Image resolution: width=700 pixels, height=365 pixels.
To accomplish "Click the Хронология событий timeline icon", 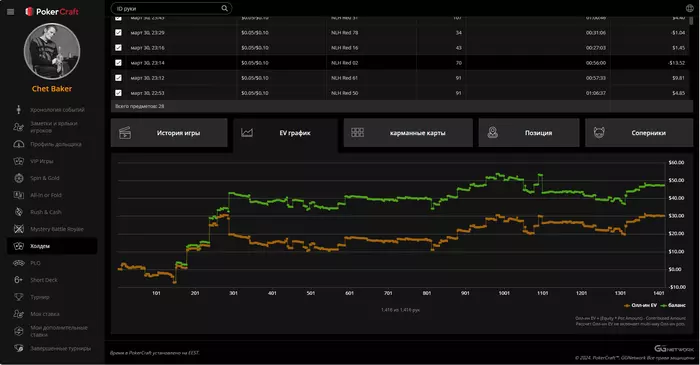I will pos(18,110).
